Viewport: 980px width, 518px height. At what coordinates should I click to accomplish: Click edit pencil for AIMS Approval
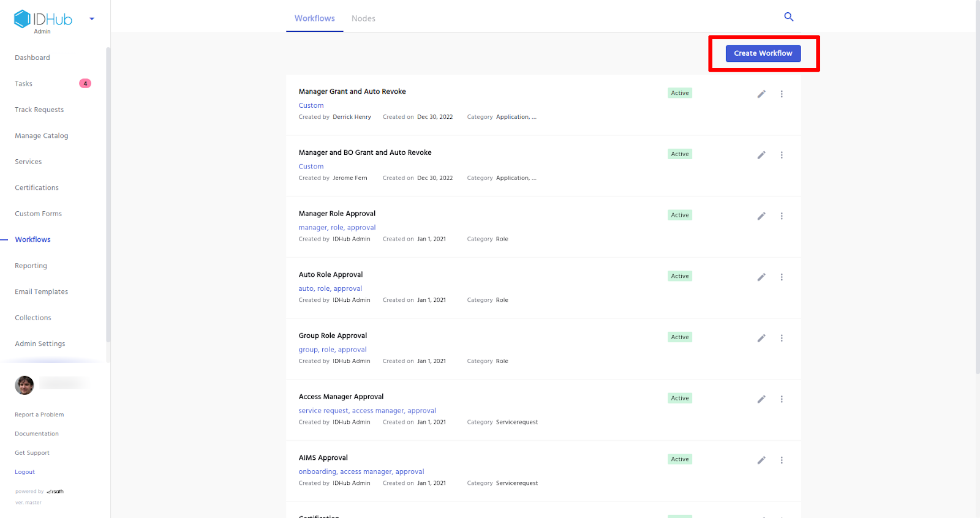tap(761, 460)
